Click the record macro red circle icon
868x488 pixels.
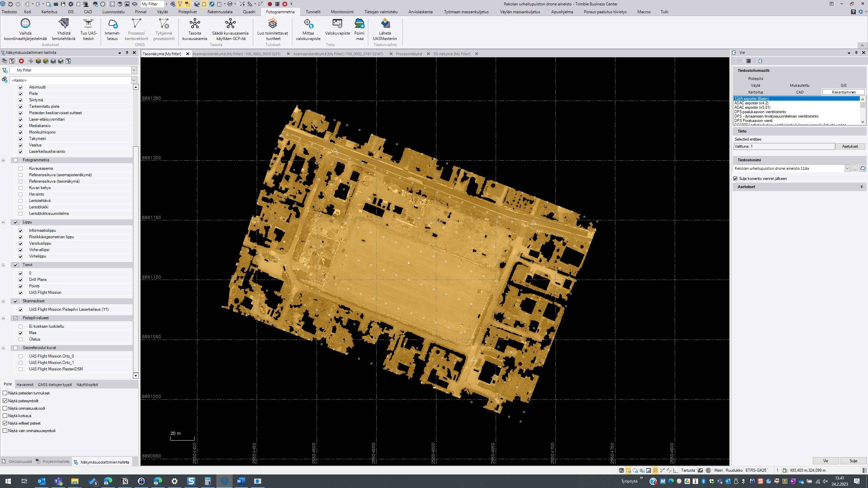pyautogui.click(x=270, y=4)
